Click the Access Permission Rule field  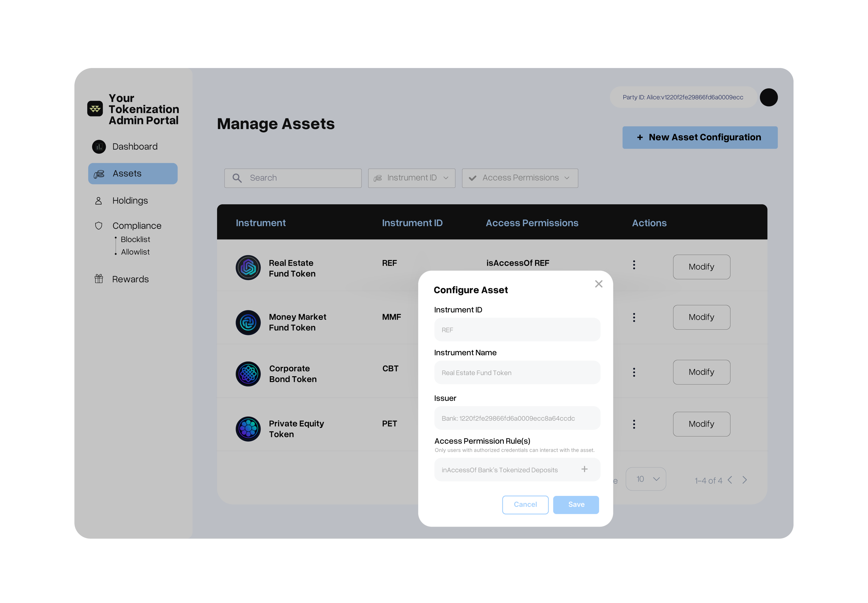pyautogui.click(x=517, y=470)
